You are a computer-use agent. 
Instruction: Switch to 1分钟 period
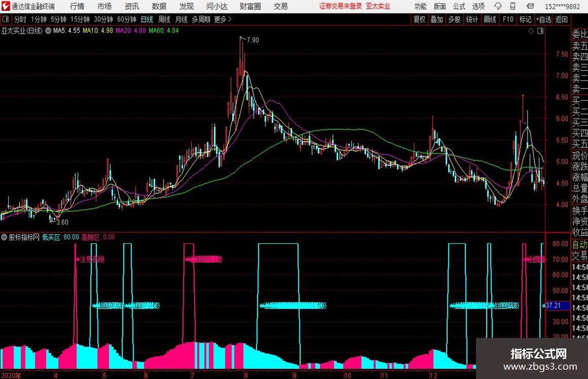(x=39, y=19)
